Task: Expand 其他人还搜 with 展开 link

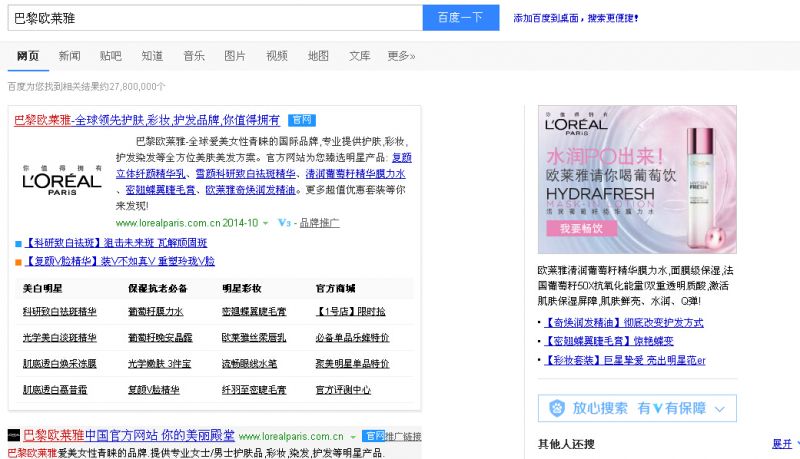Action: click(782, 444)
